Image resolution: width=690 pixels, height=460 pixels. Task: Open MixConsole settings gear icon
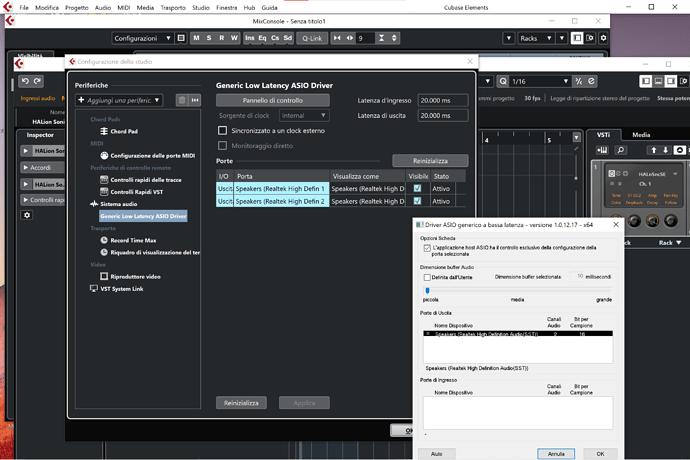(x=603, y=38)
